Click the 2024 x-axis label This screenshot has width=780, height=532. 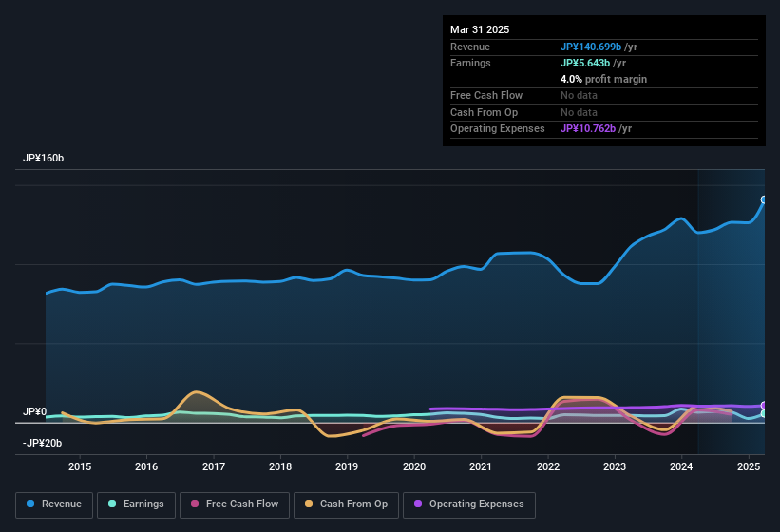pos(681,466)
